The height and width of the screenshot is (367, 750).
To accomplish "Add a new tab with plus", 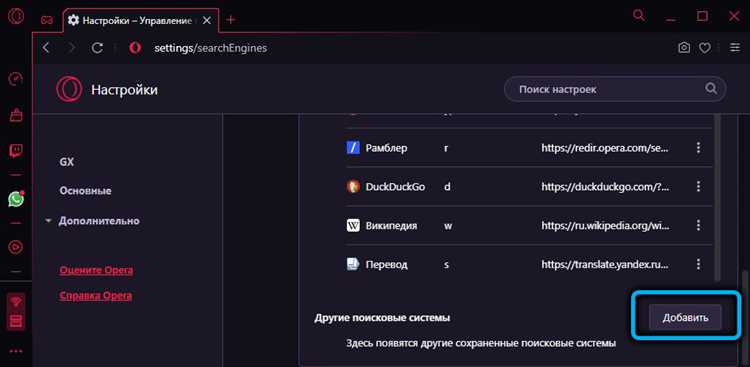I will pos(231,20).
